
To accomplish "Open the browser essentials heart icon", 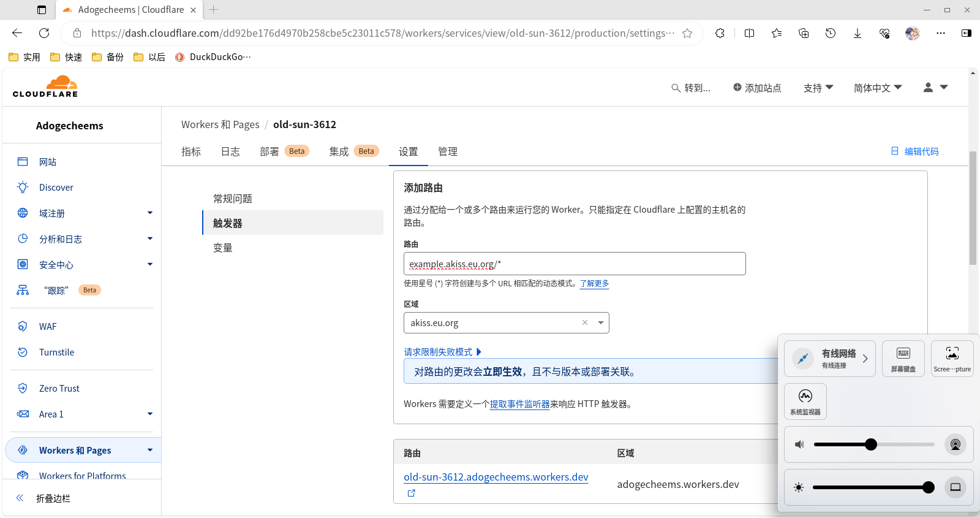I will tap(884, 33).
